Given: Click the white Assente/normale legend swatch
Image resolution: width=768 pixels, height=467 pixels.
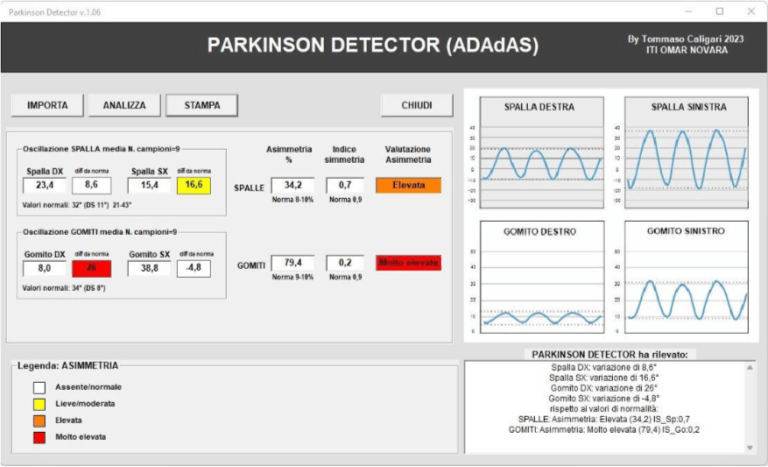Looking at the screenshot, I should [39, 388].
